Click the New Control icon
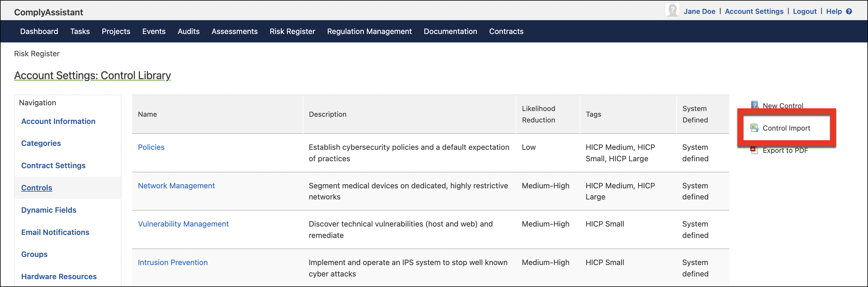 click(x=755, y=105)
